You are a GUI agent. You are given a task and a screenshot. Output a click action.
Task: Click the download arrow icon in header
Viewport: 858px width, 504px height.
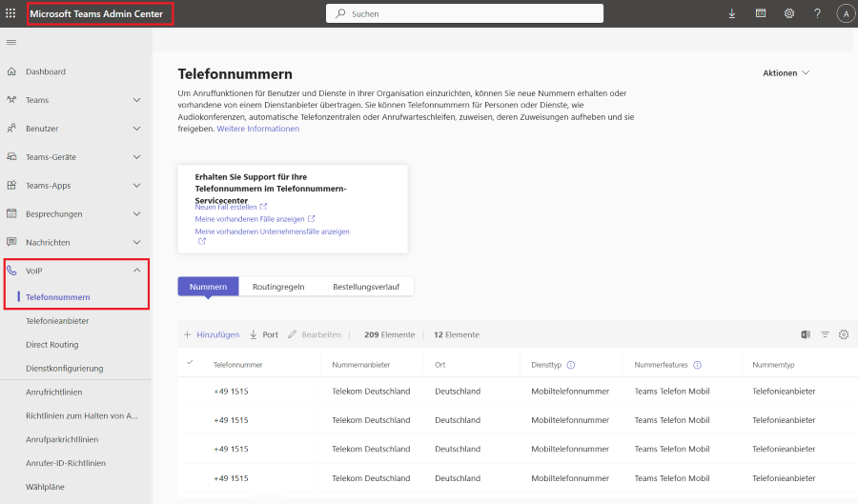click(x=731, y=13)
